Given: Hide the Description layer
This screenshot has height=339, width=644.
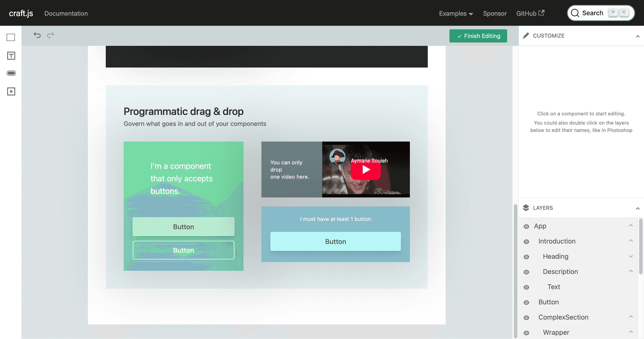Looking at the screenshot, I should click(526, 272).
